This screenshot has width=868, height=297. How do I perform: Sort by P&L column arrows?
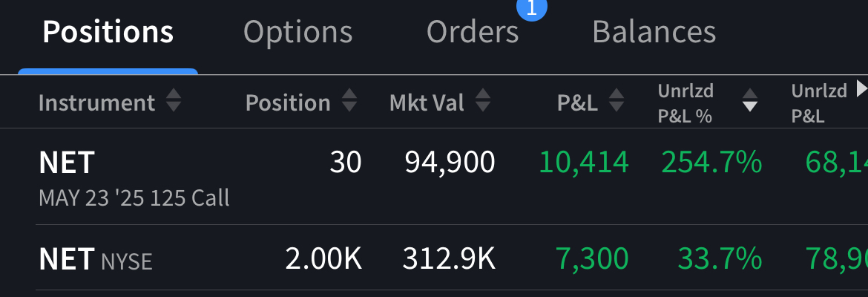tap(615, 102)
